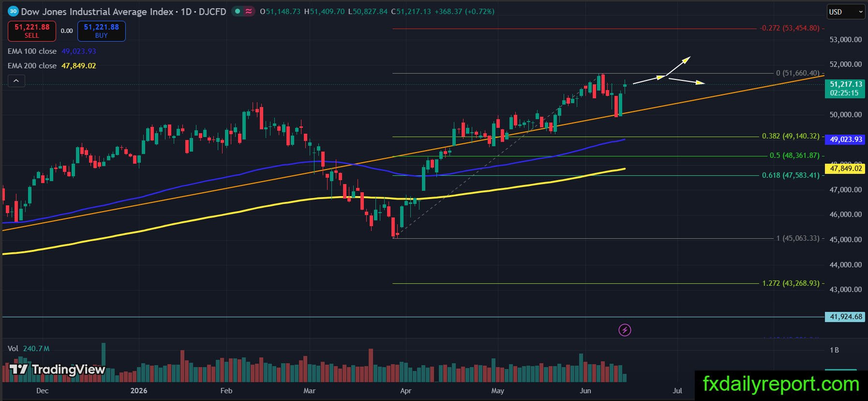Click the close price C51,217.13 value
868x401 pixels.
click(x=411, y=12)
